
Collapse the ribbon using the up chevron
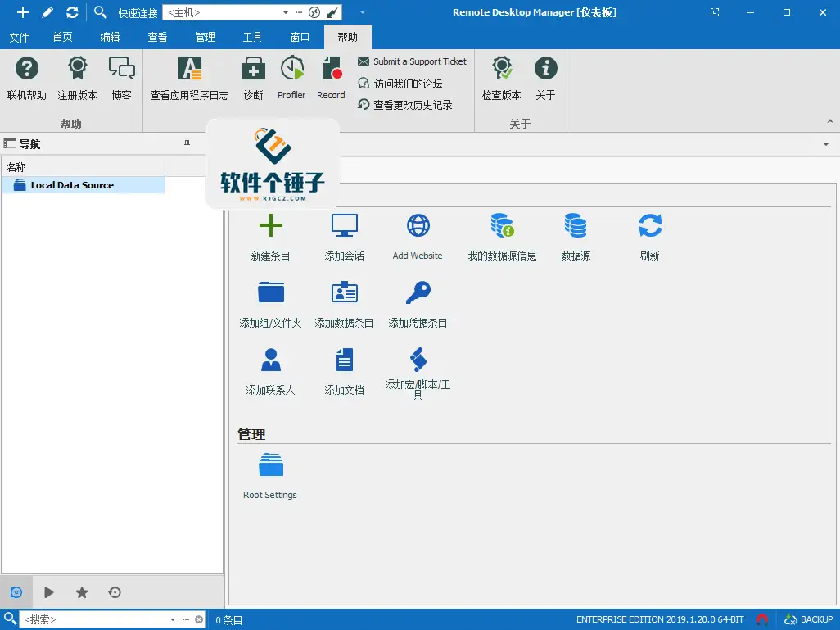[x=830, y=122]
